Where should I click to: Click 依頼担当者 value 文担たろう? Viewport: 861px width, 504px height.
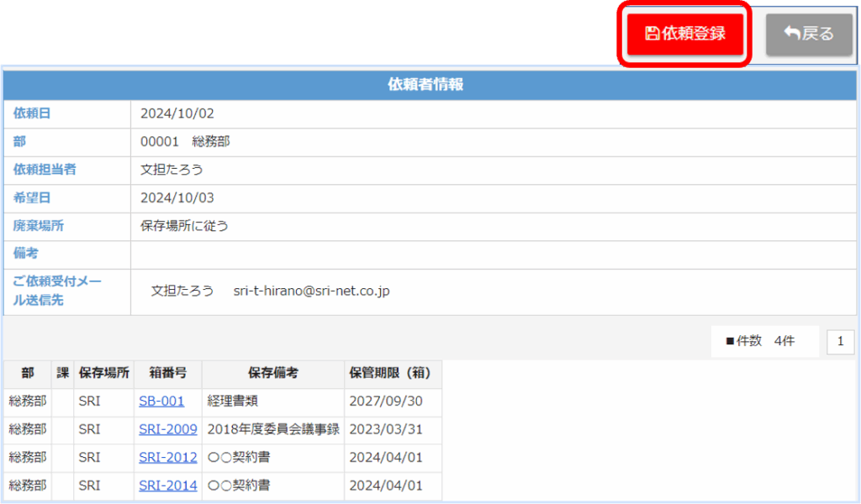pos(172,170)
